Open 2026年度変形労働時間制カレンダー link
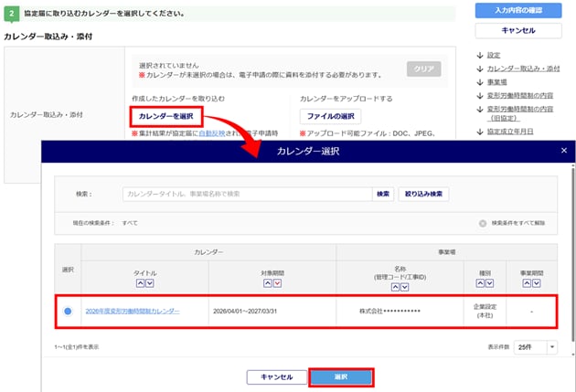This screenshot has width=576, height=392. coord(132,312)
